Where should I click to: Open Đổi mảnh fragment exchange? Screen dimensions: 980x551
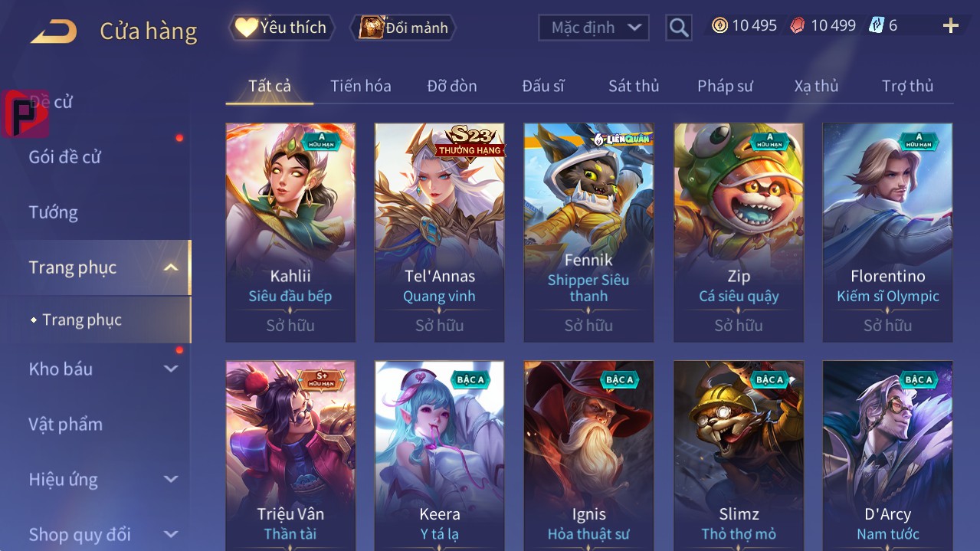(x=403, y=28)
